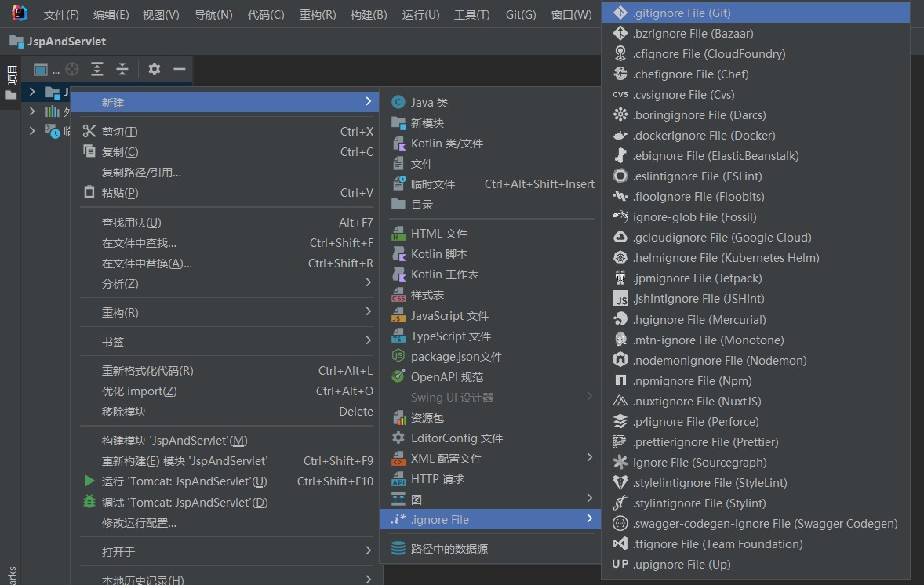Click the package.json文件 node icon
Viewport: 924px width, 585px height.
click(x=398, y=356)
